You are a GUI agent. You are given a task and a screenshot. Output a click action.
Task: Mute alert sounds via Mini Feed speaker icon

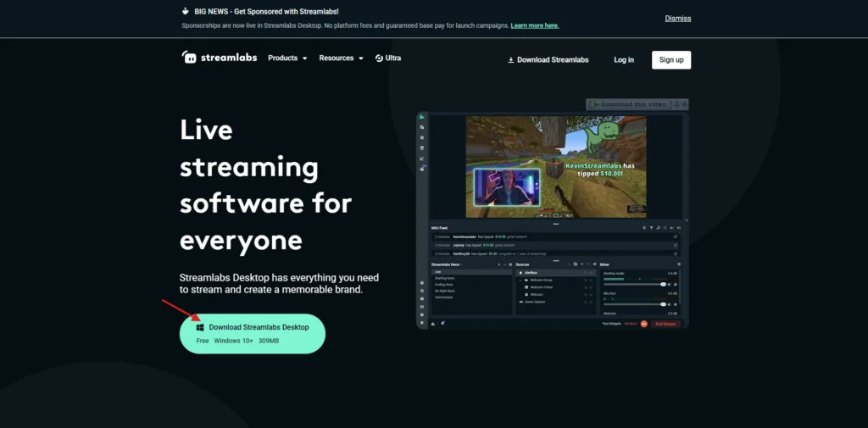pyautogui.click(x=679, y=228)
